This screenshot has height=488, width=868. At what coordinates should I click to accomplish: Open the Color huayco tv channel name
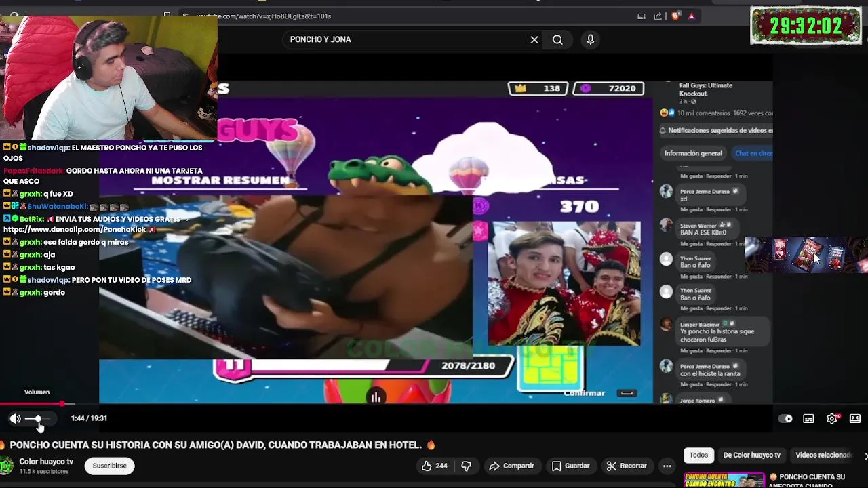[x=46, y=462]
